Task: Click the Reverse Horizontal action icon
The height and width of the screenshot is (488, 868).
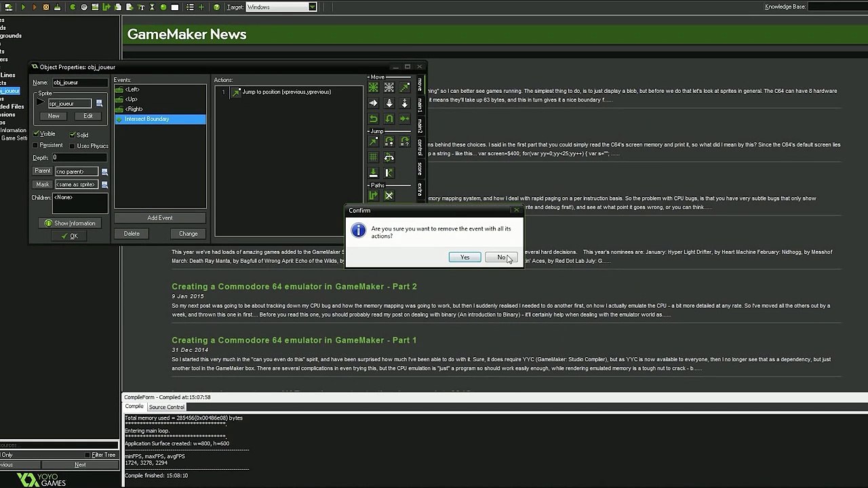Action: tap(373, 119)
